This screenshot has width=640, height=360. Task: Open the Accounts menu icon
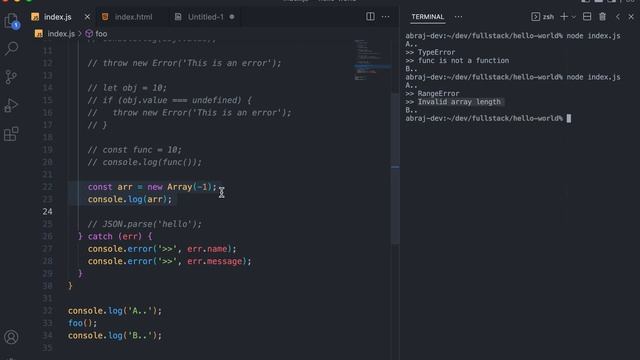(x=11, y=337)
